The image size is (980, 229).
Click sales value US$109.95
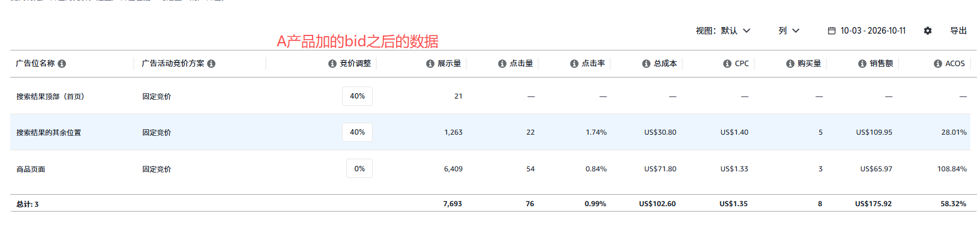(874, 132)
